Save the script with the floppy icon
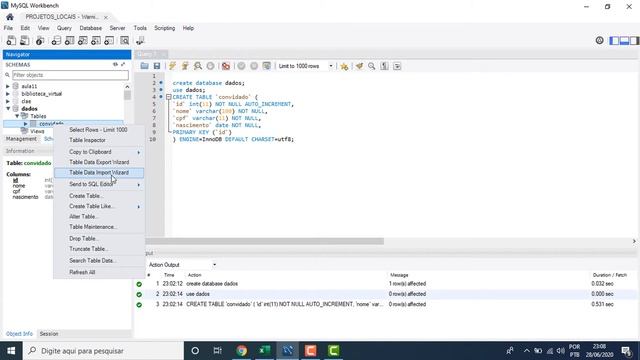 (x=157, y=66)
